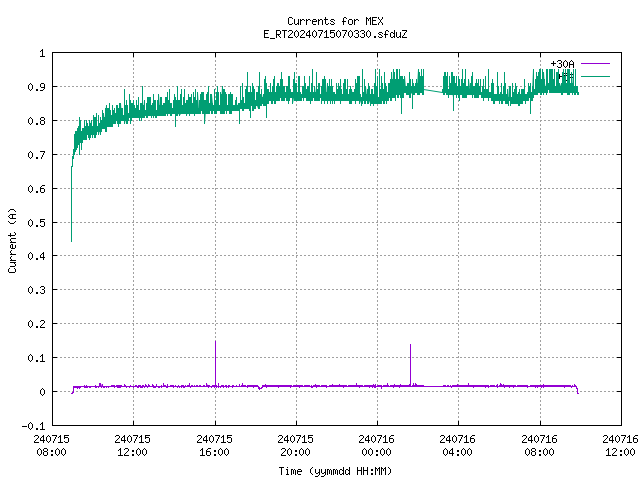Click the y-axis tick label '-0.1'
Image resolution: width=640 pixels, height=480 pixels.
tap(33, 426)
